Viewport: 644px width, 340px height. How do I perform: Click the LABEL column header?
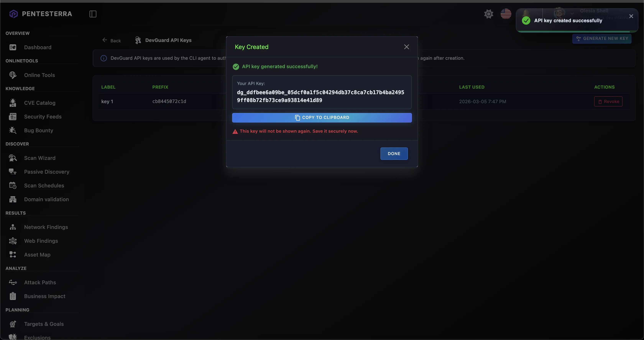click(108, 87)
